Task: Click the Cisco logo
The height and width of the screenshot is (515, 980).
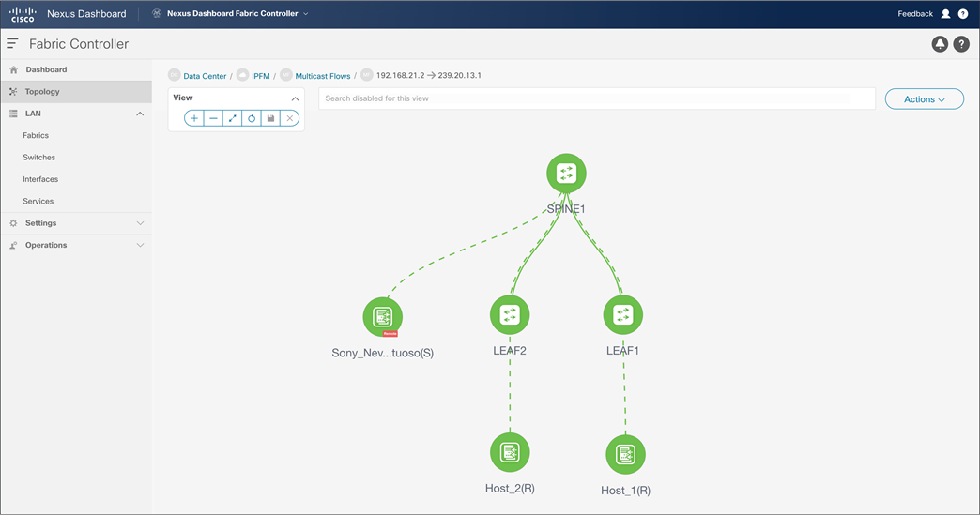Action: [23, 14]
